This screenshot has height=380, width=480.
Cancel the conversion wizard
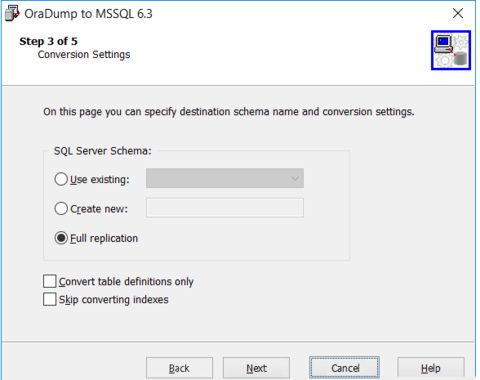(x=344, y=368)
